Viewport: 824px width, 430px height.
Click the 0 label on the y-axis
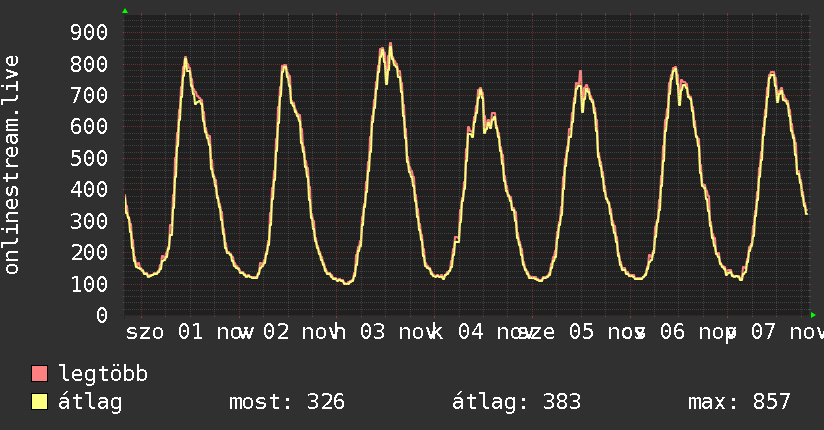click(101, 315)
